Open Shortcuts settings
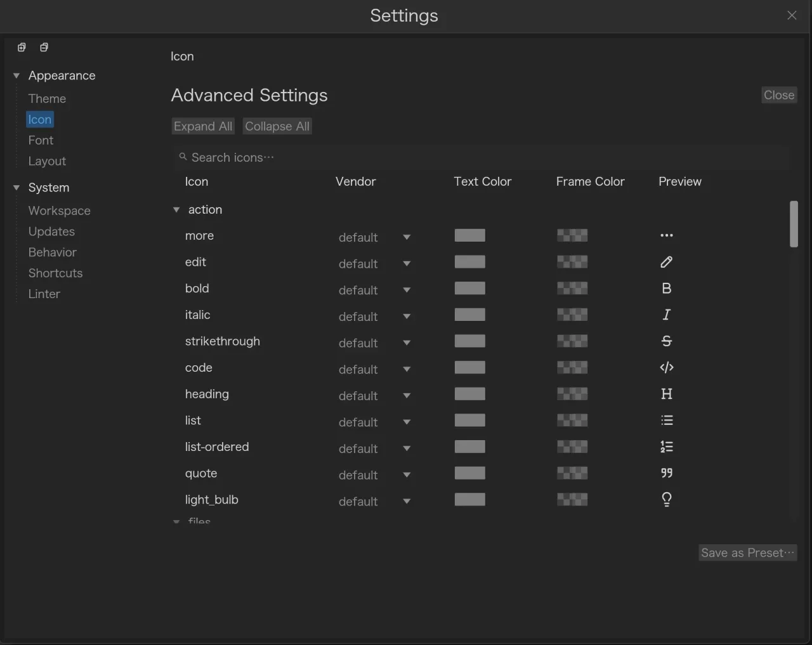The height and width of the screenshot is (645, 812). pyautogui.click(x=55, y=273)
